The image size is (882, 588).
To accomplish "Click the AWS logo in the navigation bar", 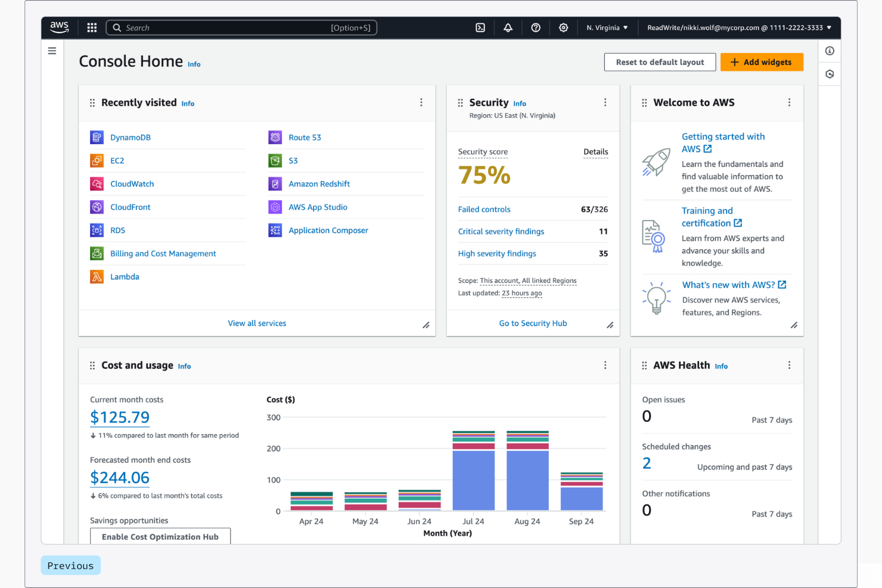I will point(59,27).
